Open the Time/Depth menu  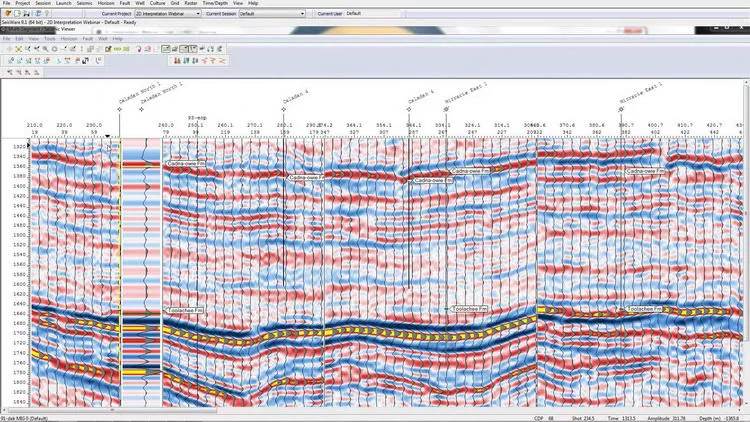coord(215,3)
